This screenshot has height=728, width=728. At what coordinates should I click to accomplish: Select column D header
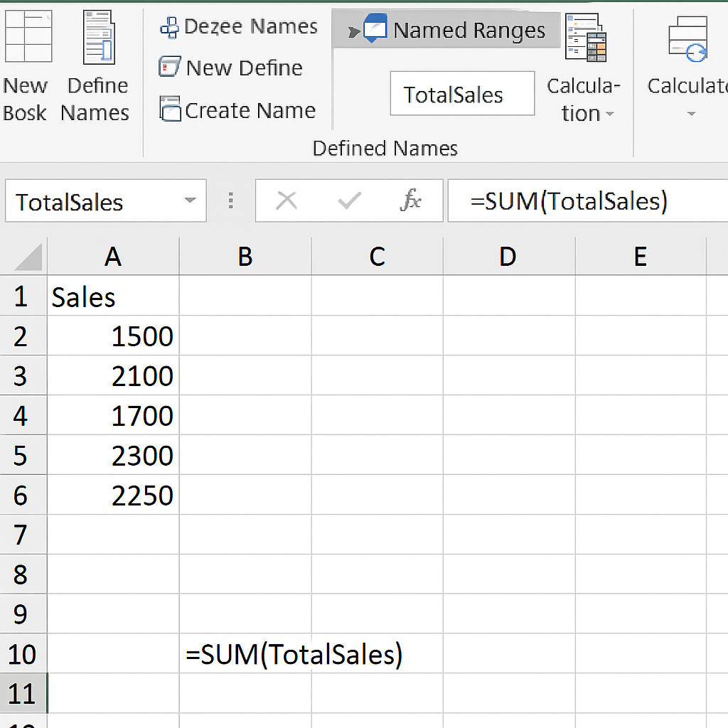[509, 257]
